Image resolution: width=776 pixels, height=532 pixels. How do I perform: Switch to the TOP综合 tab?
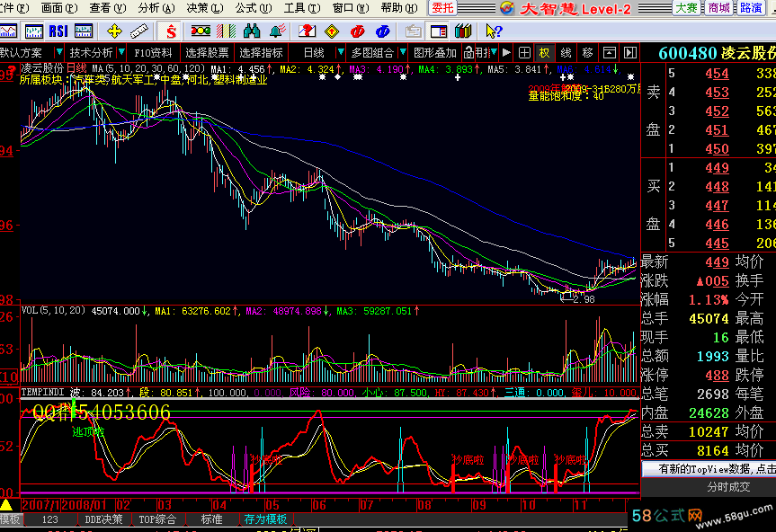coord(157,519)
